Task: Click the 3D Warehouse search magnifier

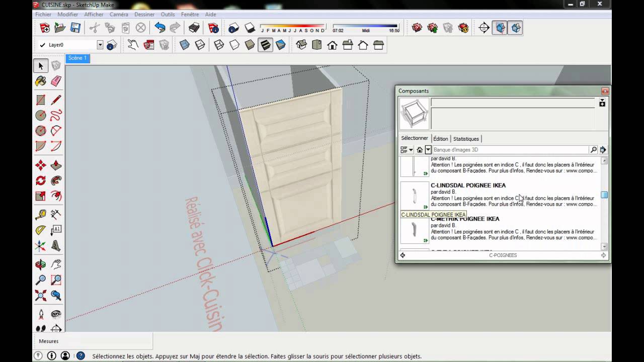Action: pos(593,150)
